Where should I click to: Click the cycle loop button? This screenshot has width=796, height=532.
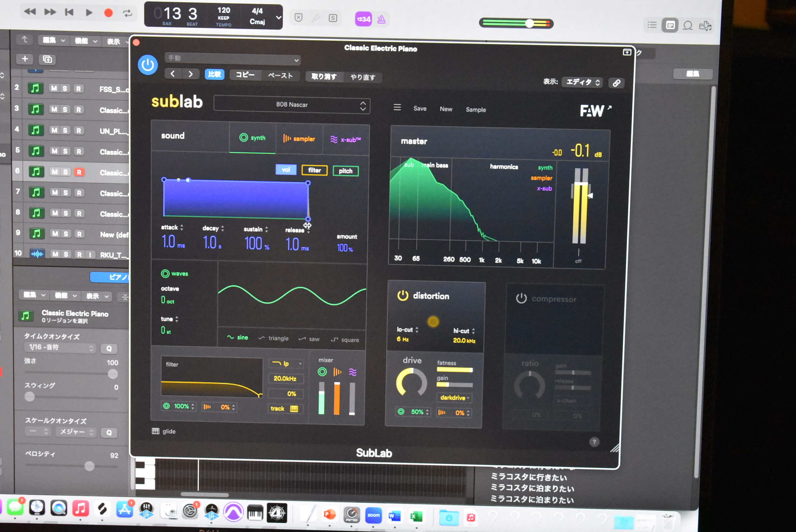point(127,13)
